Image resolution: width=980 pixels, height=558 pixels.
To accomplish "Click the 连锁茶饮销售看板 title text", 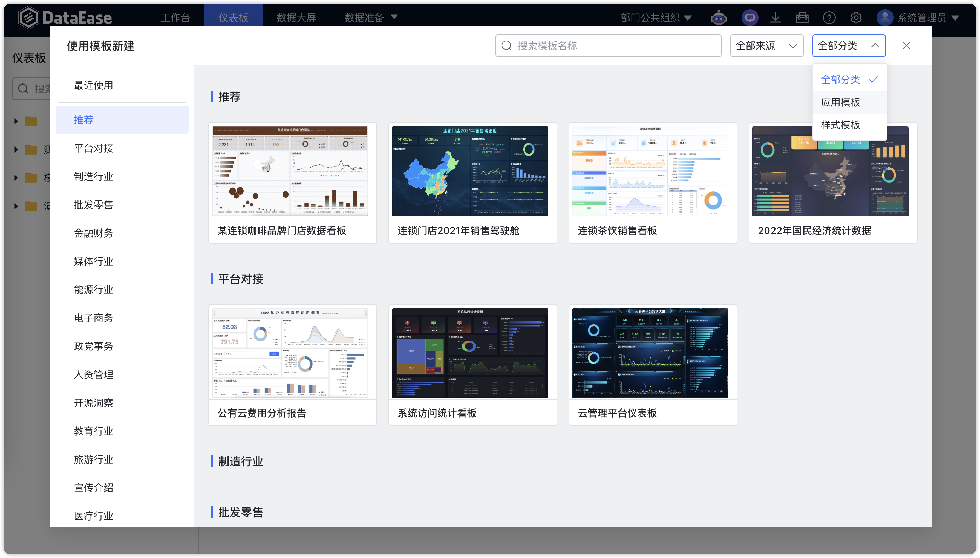I will (617, 231).
